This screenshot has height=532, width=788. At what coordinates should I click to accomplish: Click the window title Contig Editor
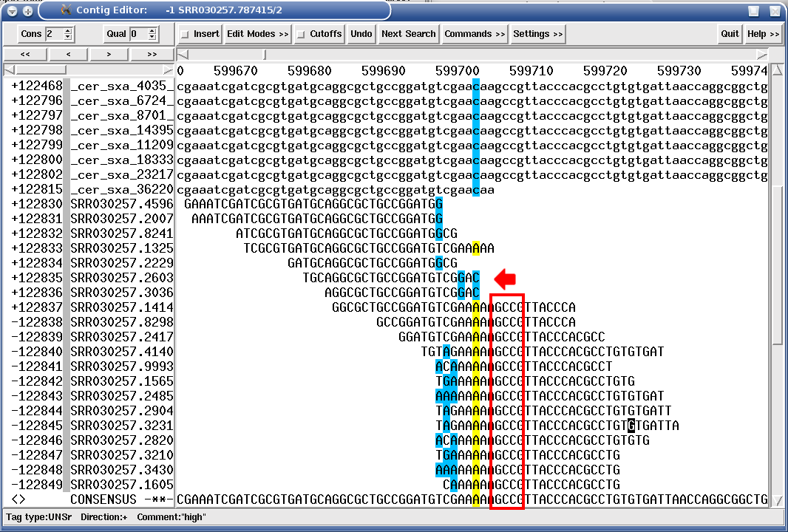click(112, 10)
